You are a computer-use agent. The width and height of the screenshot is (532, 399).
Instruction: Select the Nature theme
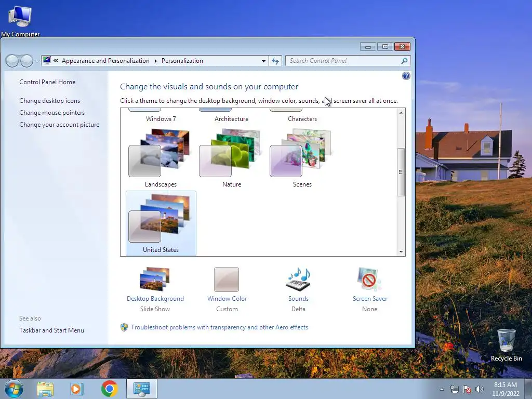click(231, 158)
